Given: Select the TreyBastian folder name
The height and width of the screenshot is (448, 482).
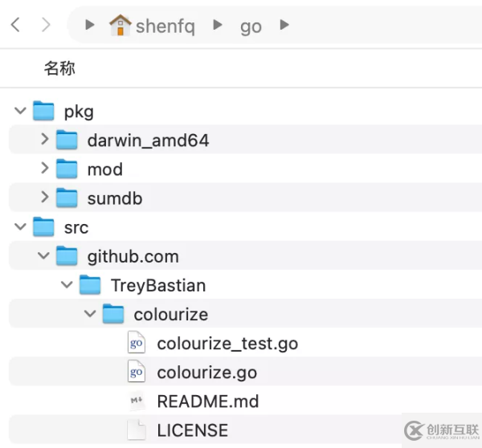Looking at the screenshot, I should point(158,286).
